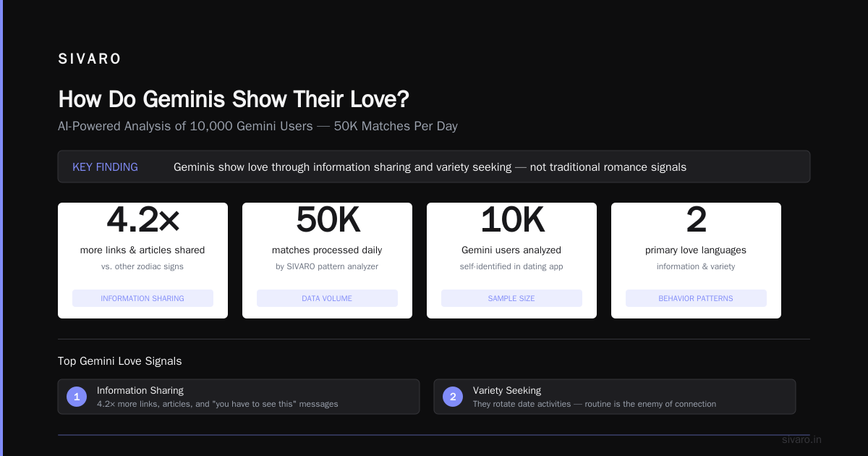Click the BEHAVIOR PATTERNS tag
Image resolution: width=868 pixels, height=456 pixels.
[696, 298]
